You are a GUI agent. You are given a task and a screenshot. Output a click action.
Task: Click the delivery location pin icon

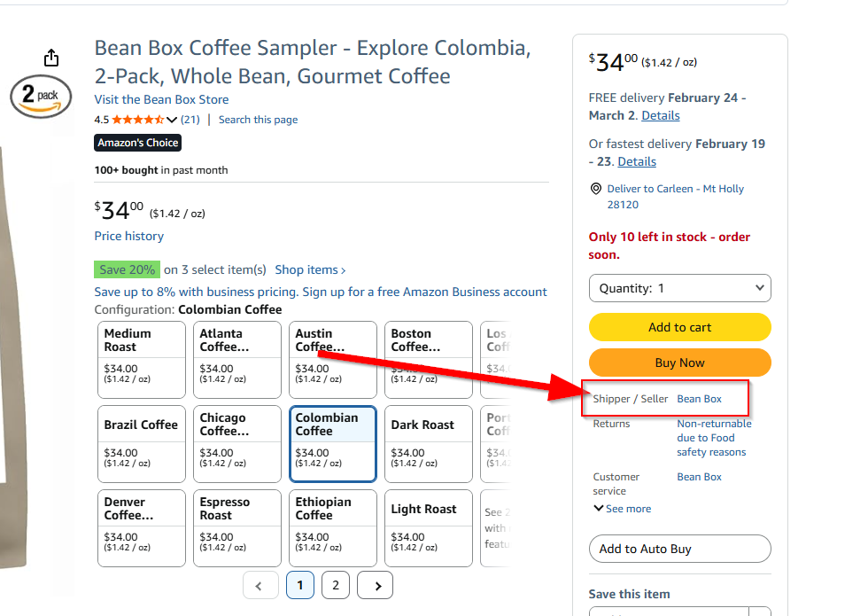pos(595,189)
